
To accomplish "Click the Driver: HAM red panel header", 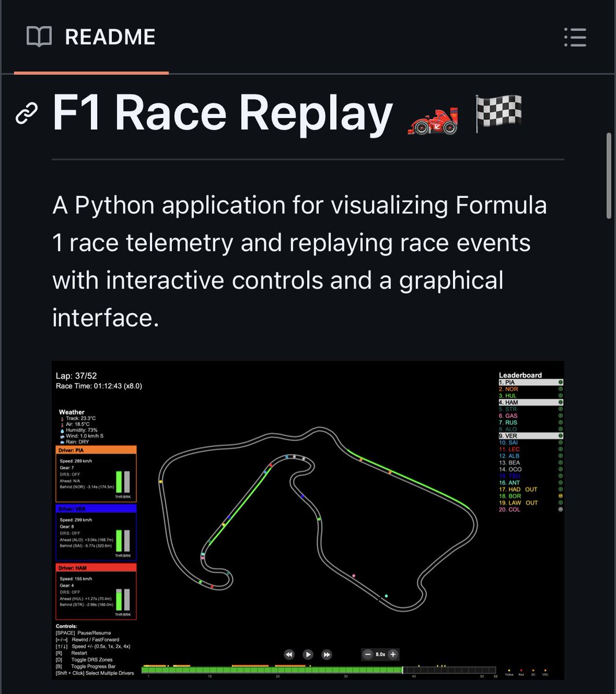I will point(96,568).
